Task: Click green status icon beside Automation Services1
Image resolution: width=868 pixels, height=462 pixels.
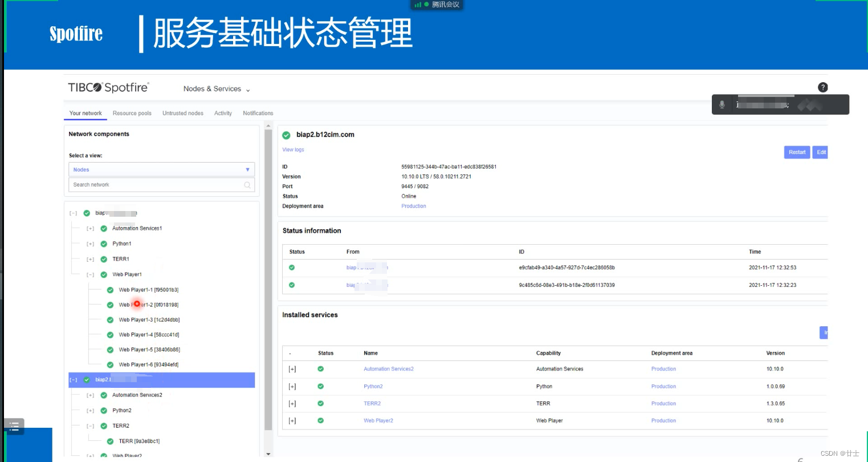Action: [x=104, y=229]
